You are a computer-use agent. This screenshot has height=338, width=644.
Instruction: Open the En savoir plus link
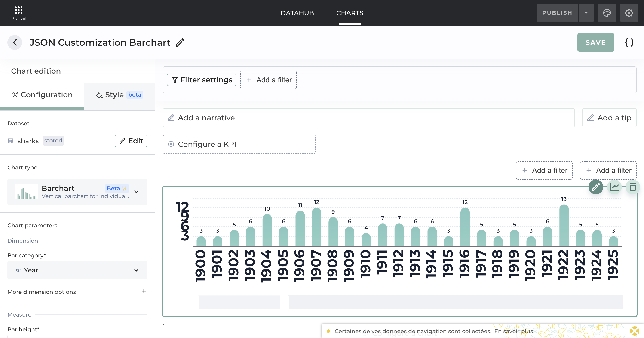[x=513, y=331]
